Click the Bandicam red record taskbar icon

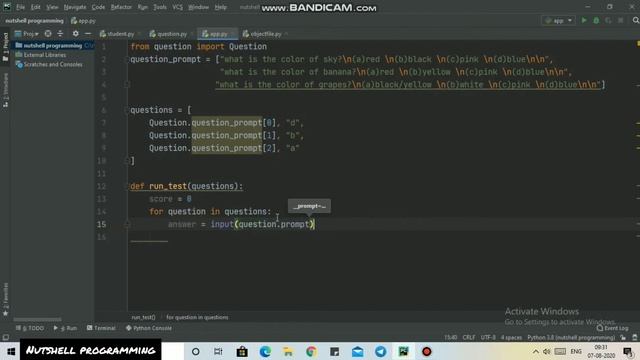pos(427,351)
